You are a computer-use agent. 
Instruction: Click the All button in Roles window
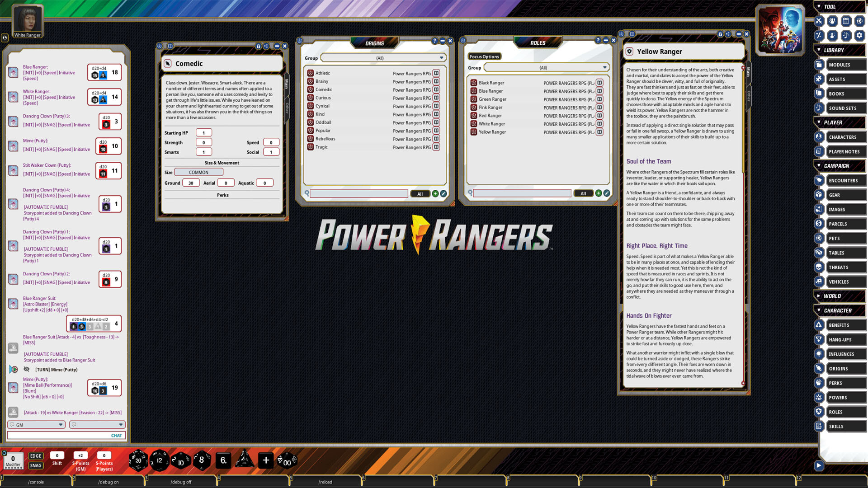point(583,193)
